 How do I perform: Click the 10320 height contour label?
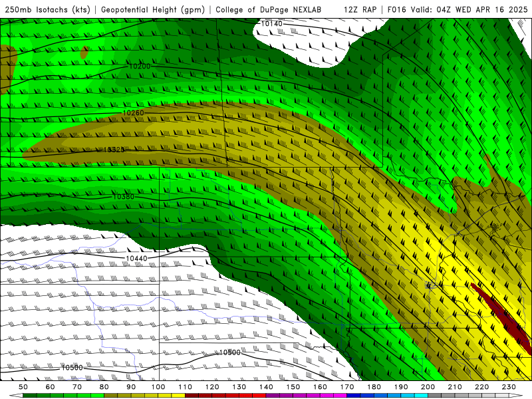click(114, 150)
